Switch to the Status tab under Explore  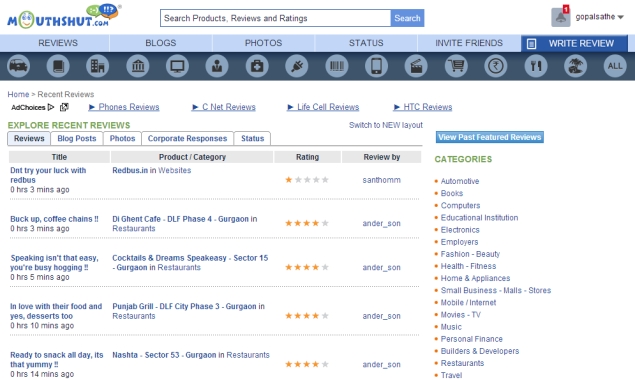coord(252,139)
